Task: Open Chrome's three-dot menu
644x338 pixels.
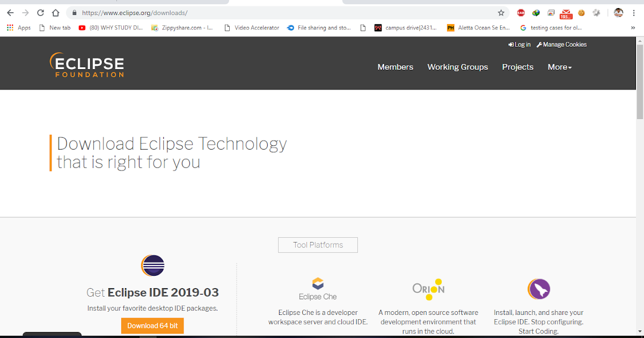Action: pos(634,12)
